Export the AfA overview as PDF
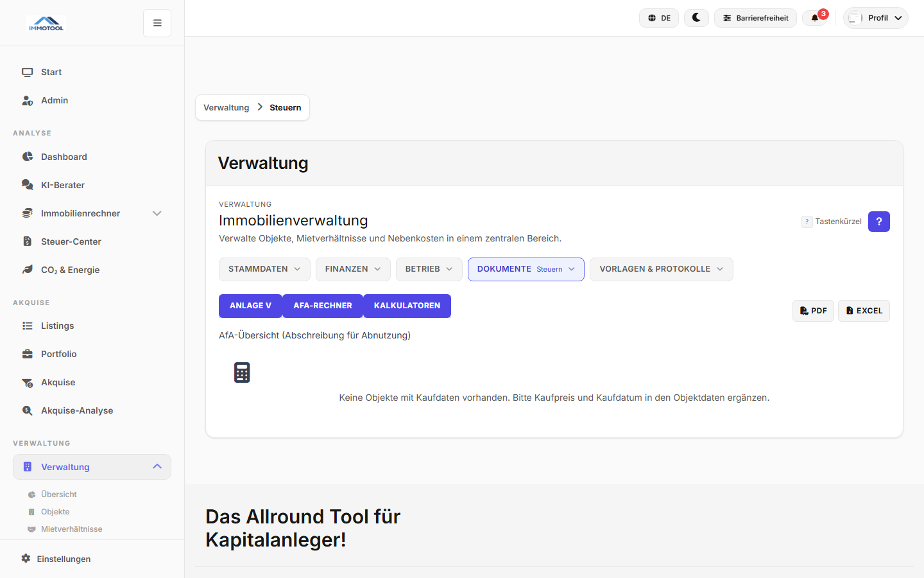Viewport: 924px width, 578px height. coord(813,310)
